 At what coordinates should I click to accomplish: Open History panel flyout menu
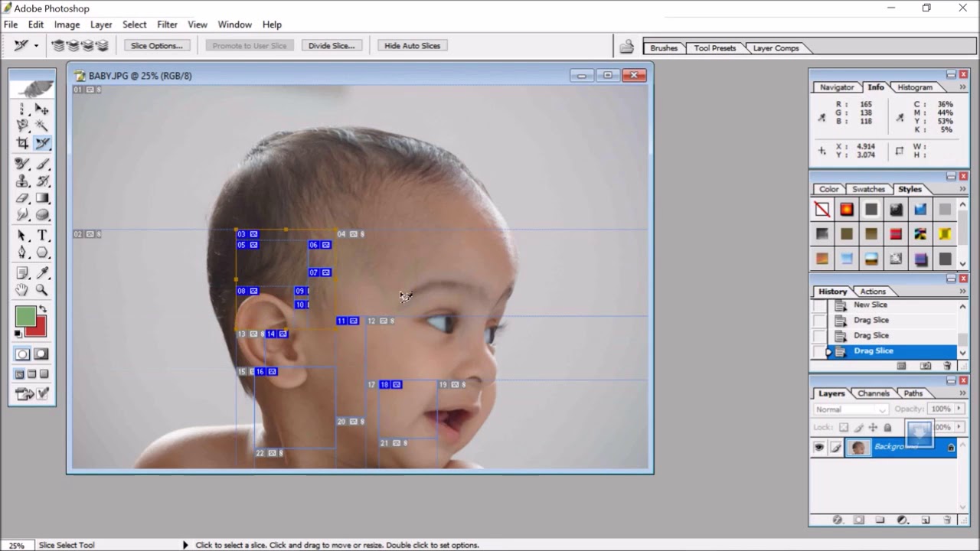tap(963, 292)
